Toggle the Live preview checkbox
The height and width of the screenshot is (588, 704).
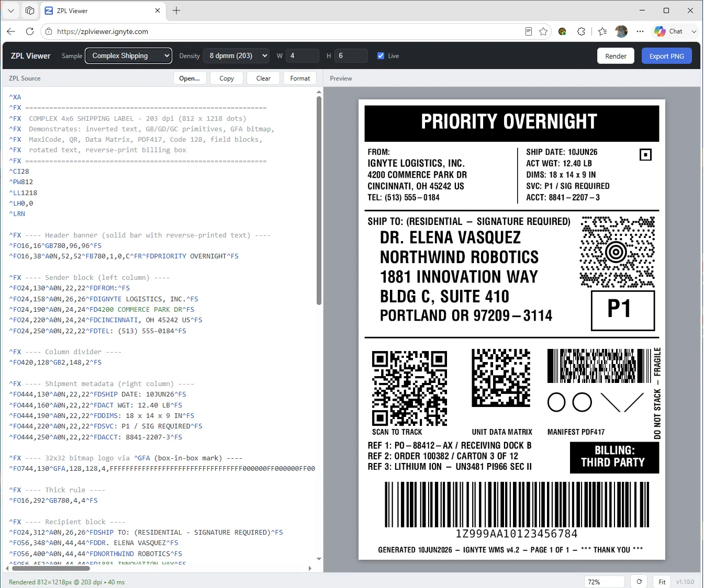[x=381, y=55]
